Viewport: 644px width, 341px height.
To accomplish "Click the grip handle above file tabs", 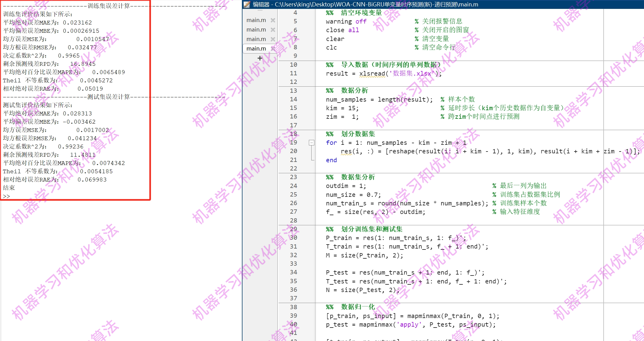I will point(260,10).
